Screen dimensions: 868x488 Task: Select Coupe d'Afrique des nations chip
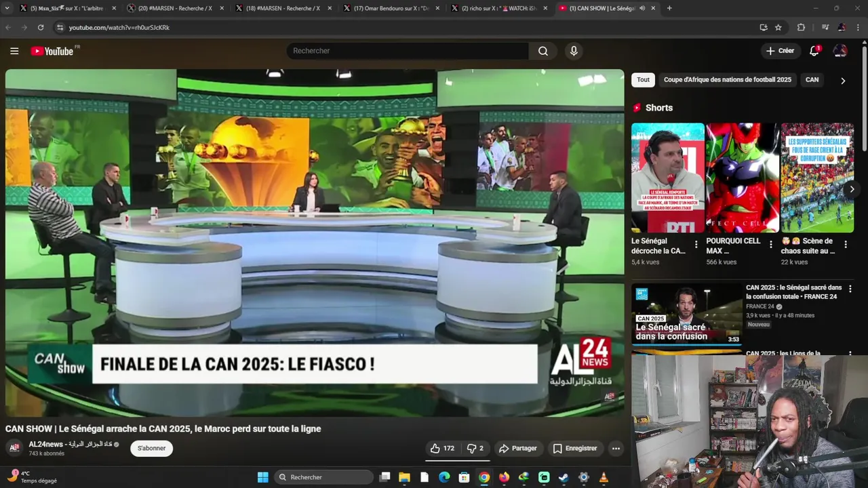(727, 80)
